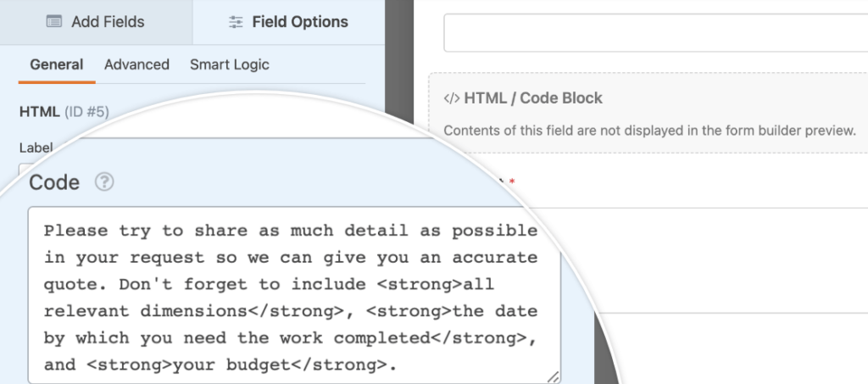Open the Smart Logic sub-tab

click(229, 64)
